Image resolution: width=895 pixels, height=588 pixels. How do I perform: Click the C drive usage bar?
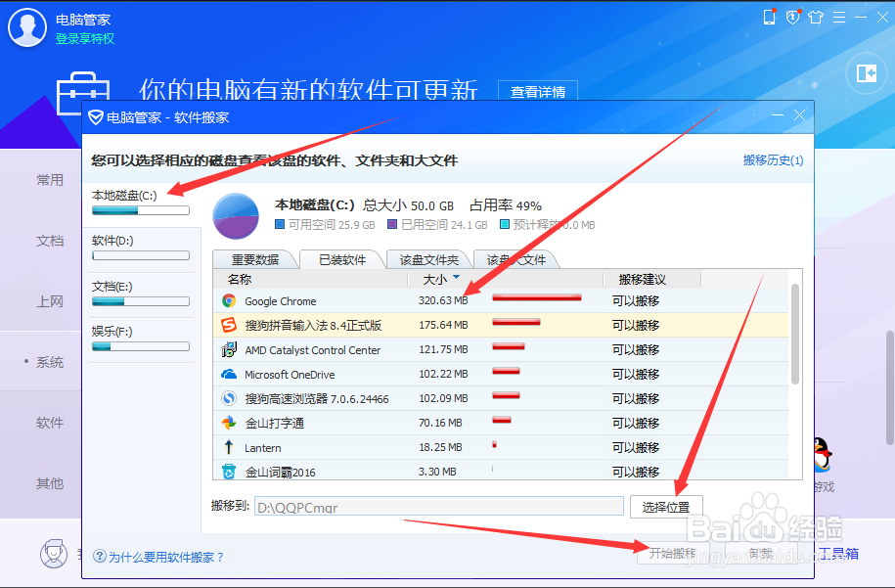pos(140,209)
